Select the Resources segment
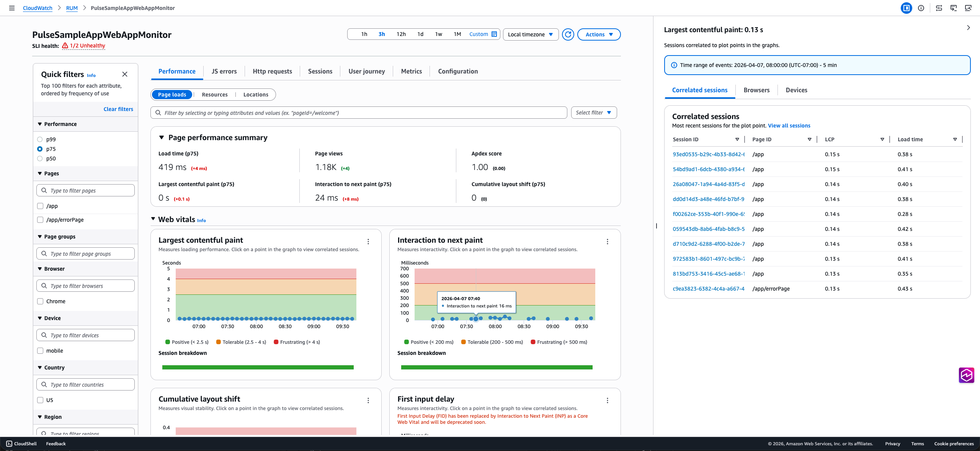Viewport: 980px width, 451px height. (215, 95)
